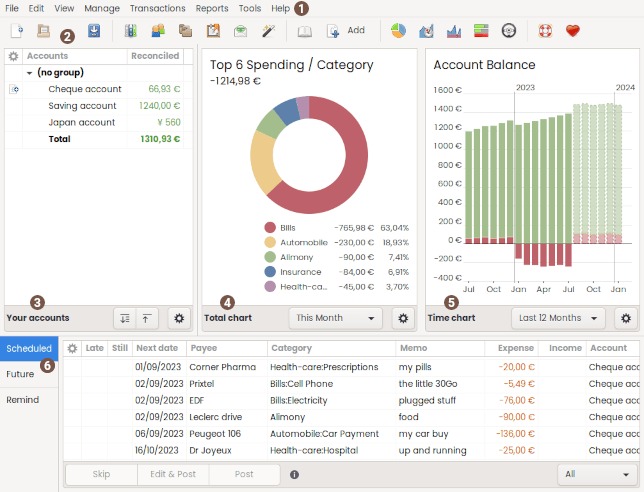Open the This Month range dropdown

335,318
